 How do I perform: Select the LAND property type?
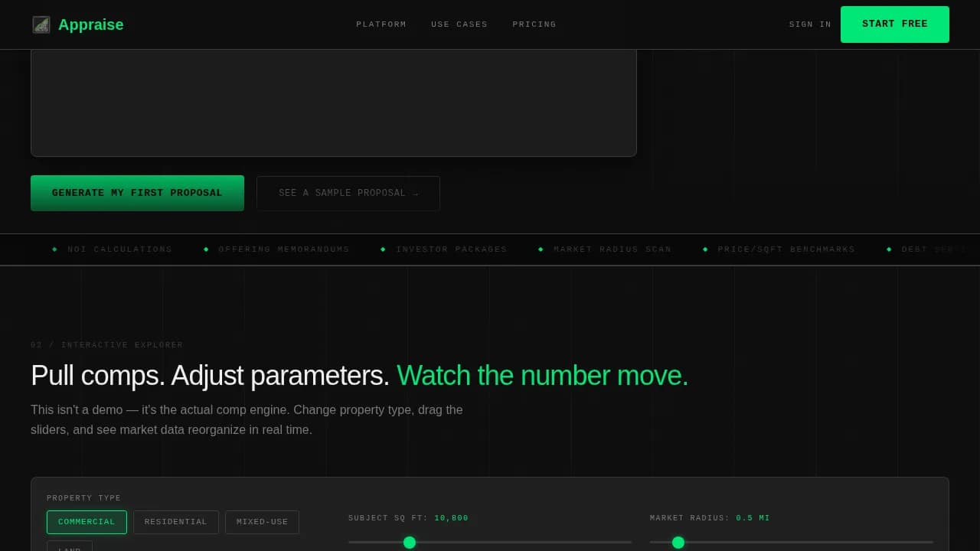[69, 548]
